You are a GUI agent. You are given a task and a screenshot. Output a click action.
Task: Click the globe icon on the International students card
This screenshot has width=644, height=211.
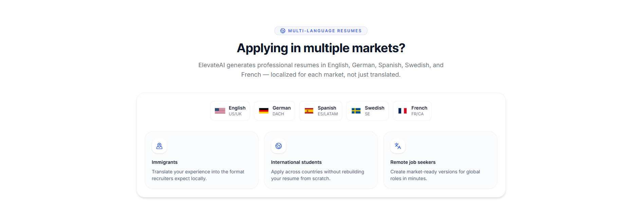tap(278, 146)
